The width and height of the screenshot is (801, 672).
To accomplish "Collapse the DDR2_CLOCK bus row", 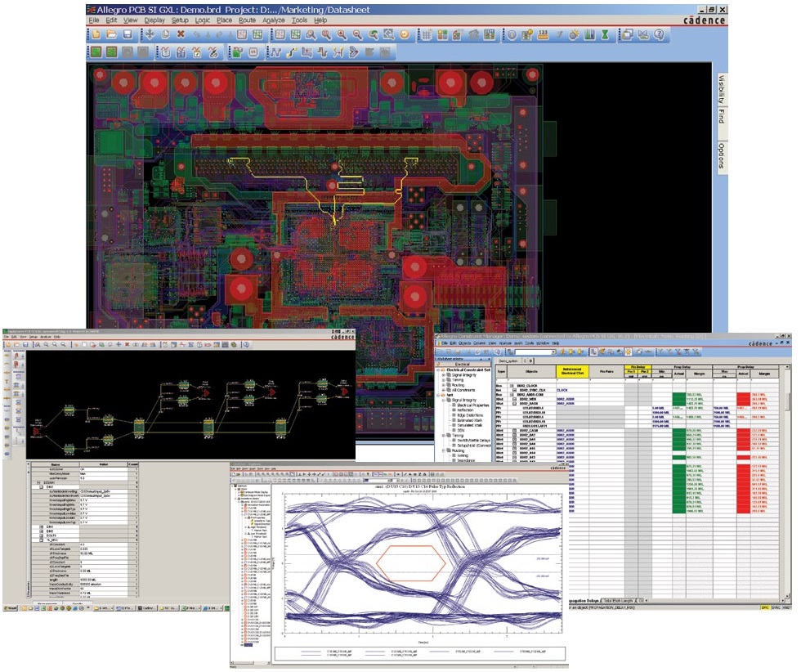I will point(513,386).
